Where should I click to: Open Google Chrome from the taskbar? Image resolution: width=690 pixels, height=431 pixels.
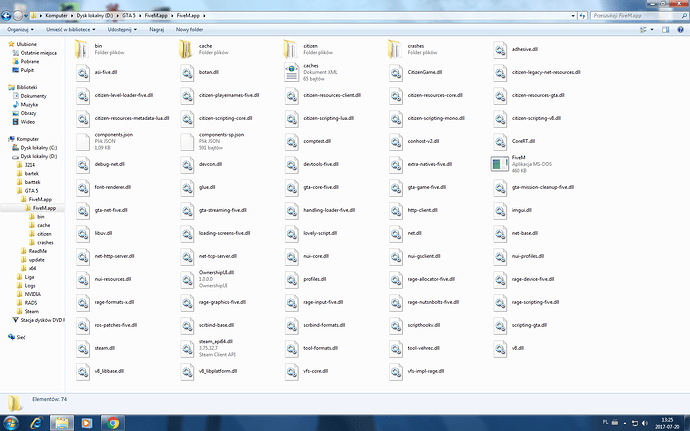113,423
